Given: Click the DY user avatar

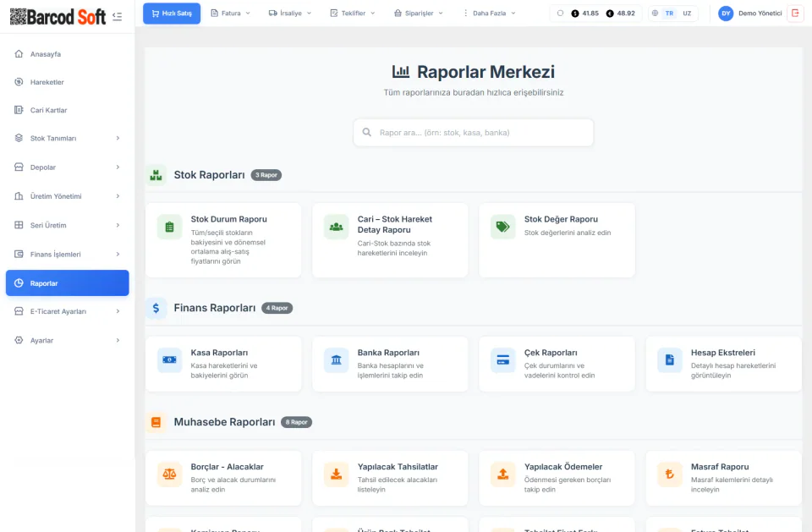Looking at the screenshot, I should click(726, 14).
